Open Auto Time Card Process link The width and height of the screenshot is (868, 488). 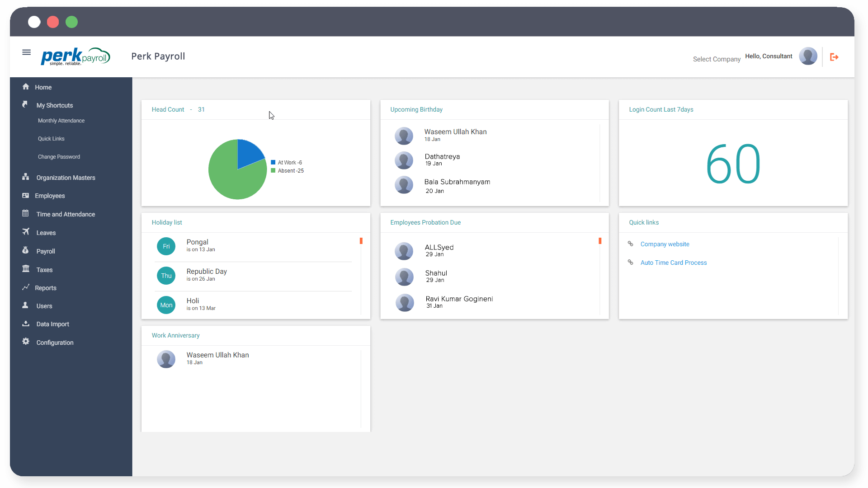click(x=674, y=263)
